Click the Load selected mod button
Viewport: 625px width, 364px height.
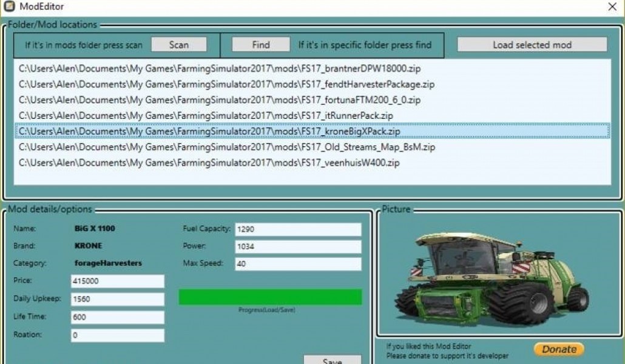click(x=532, y=44)
